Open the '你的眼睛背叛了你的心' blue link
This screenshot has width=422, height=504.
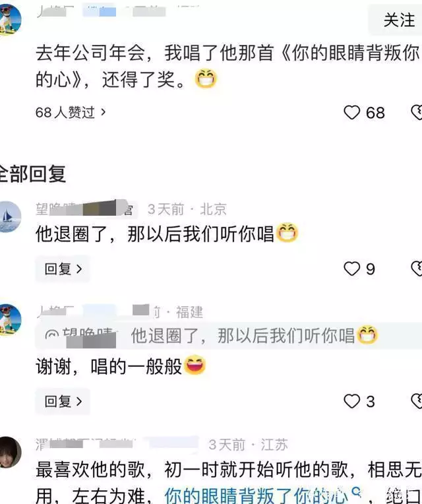[256, 495]
